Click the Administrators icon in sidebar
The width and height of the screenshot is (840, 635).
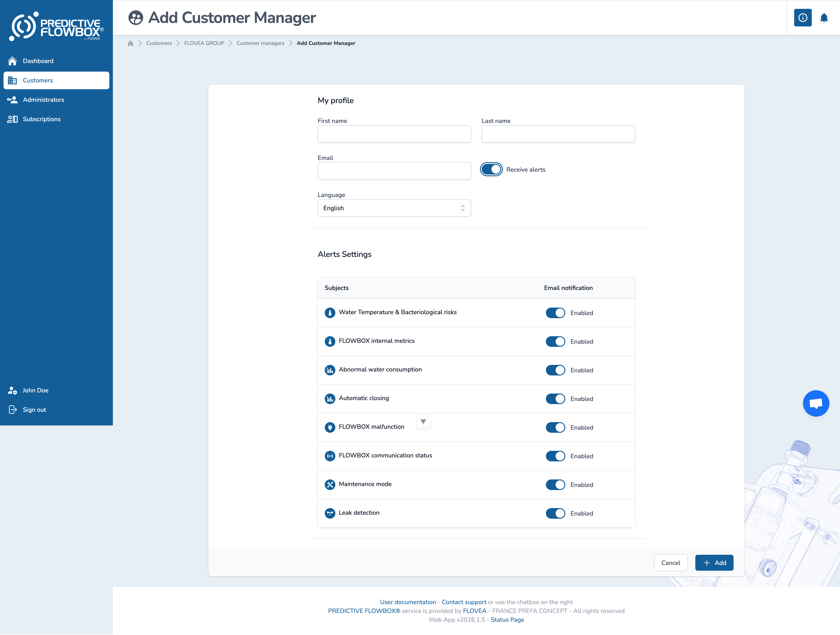click(x=13, y=99)
